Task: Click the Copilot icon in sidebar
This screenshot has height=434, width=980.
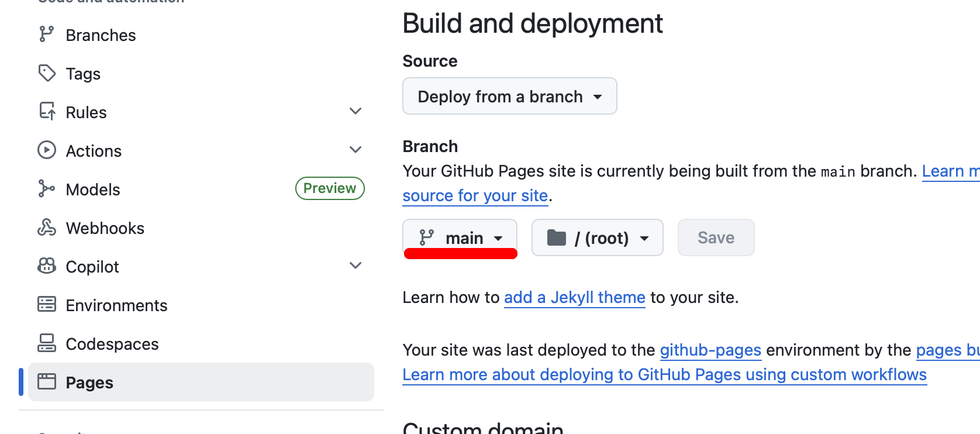Action: [x=47, y=266]
